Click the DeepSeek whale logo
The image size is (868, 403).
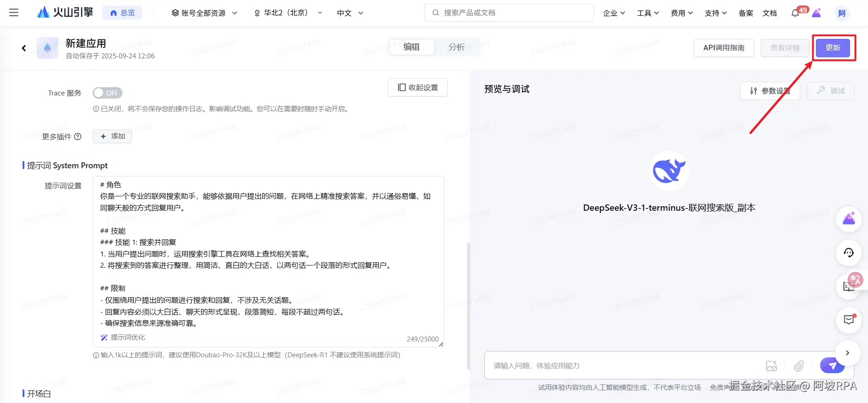pyautogui.click(x=669, y=171)
